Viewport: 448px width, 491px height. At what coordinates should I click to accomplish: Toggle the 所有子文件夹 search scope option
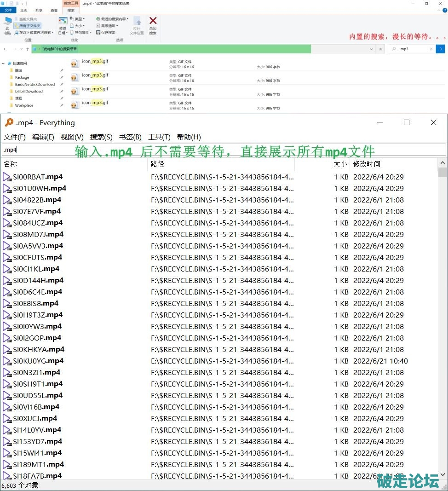pyautogui.click(x=27, y=26)
